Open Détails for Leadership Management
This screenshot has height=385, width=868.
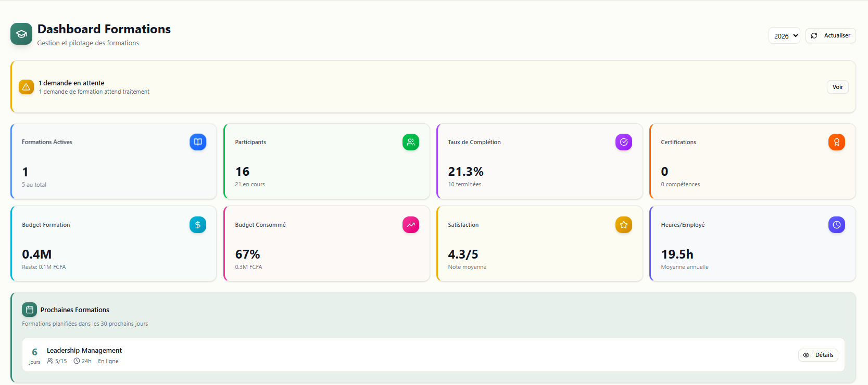pyautogui.click(x=818, y=355)
